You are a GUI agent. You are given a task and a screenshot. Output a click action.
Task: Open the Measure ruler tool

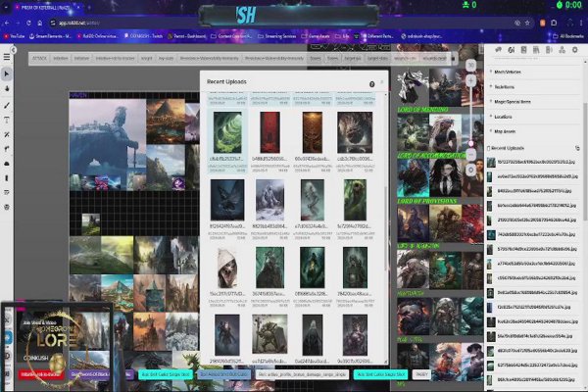tap(7, 149)
